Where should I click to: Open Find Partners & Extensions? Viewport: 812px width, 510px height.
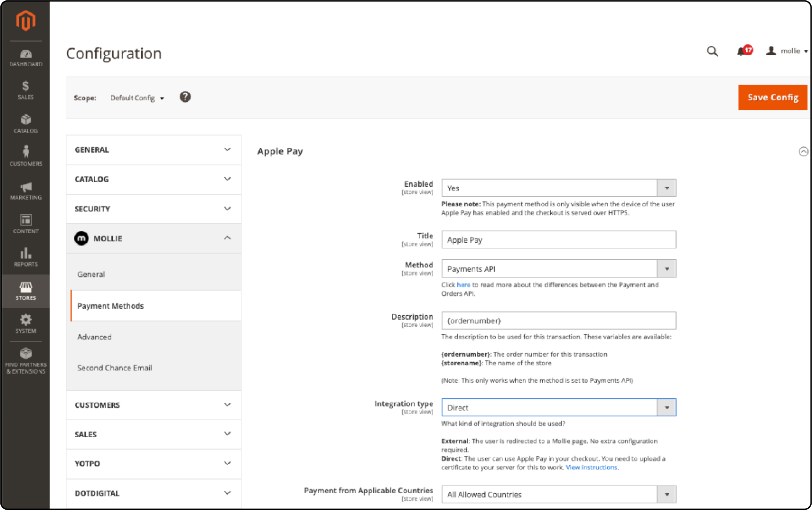click(x=26, y=361)
